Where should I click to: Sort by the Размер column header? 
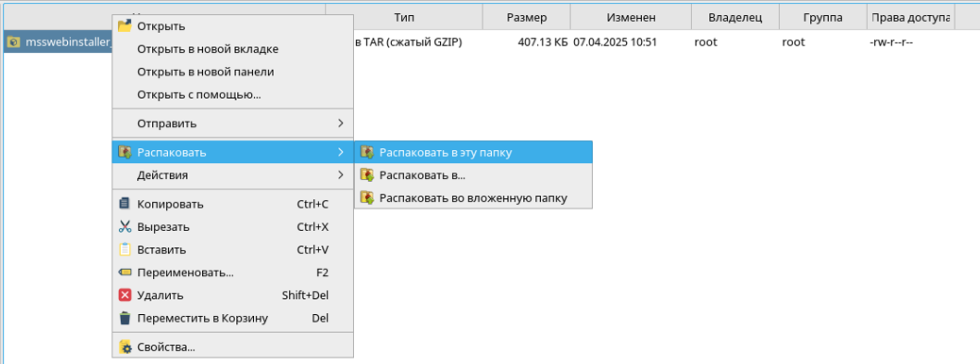(x=527, y=18)
